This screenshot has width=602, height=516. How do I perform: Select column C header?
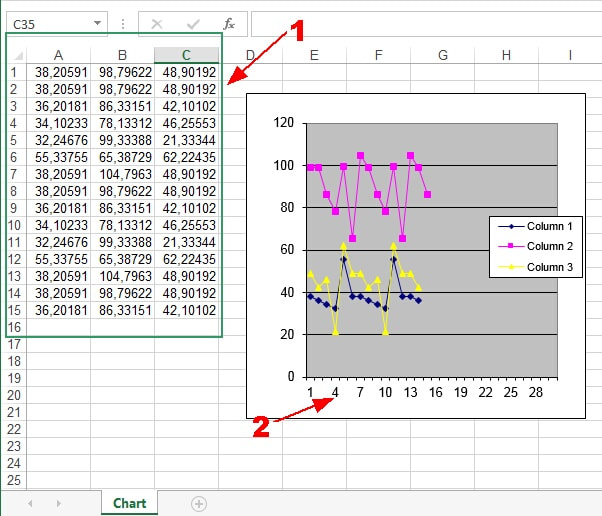point(186,55)
